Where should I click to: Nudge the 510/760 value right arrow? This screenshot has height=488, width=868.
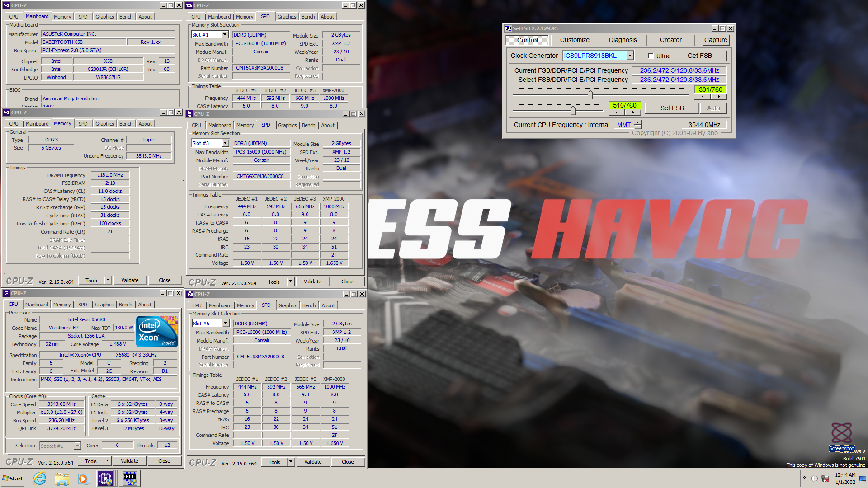[x=633, y=112]
